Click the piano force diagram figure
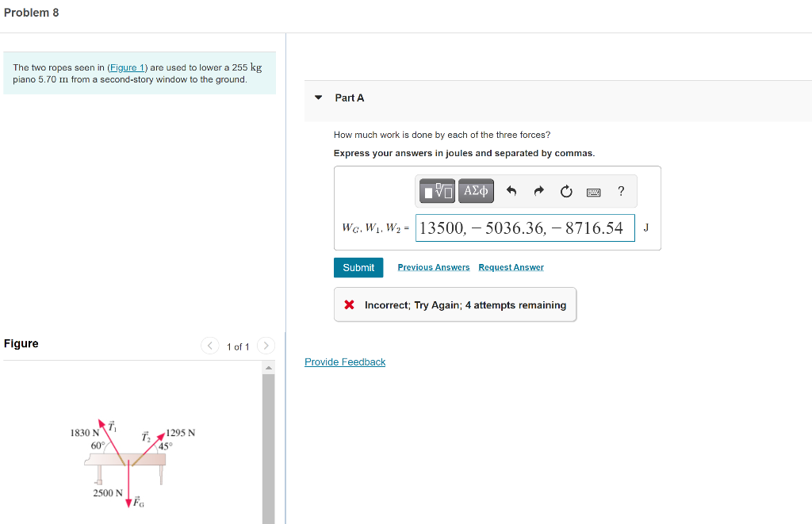This screenshot has height=524, width=812. point(132,464)
